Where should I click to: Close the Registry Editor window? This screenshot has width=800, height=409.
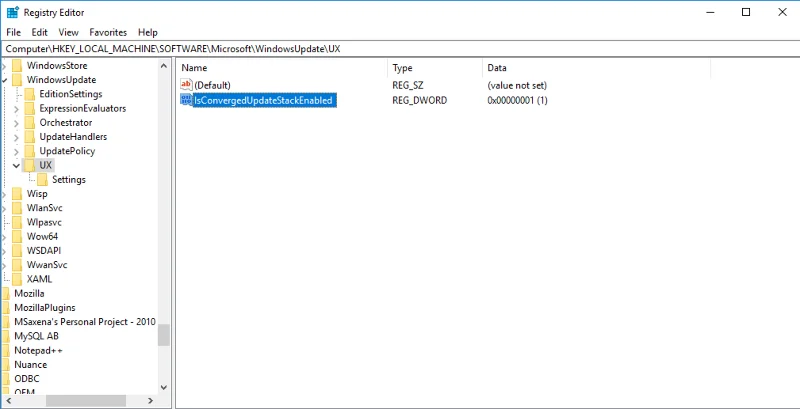(782, 12)
